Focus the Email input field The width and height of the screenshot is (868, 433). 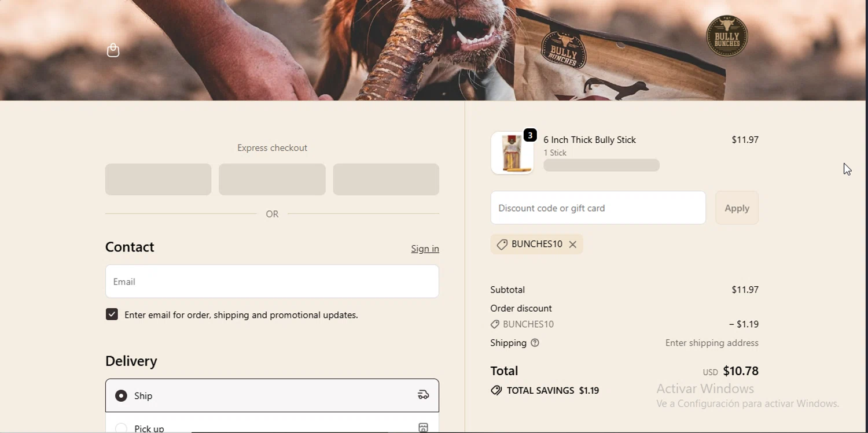pyautogui.click(x=272, y=282)
